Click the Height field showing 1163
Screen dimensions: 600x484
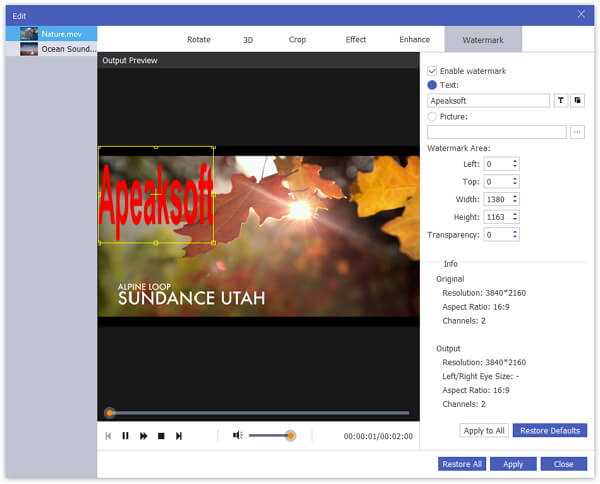coord(498,217)
